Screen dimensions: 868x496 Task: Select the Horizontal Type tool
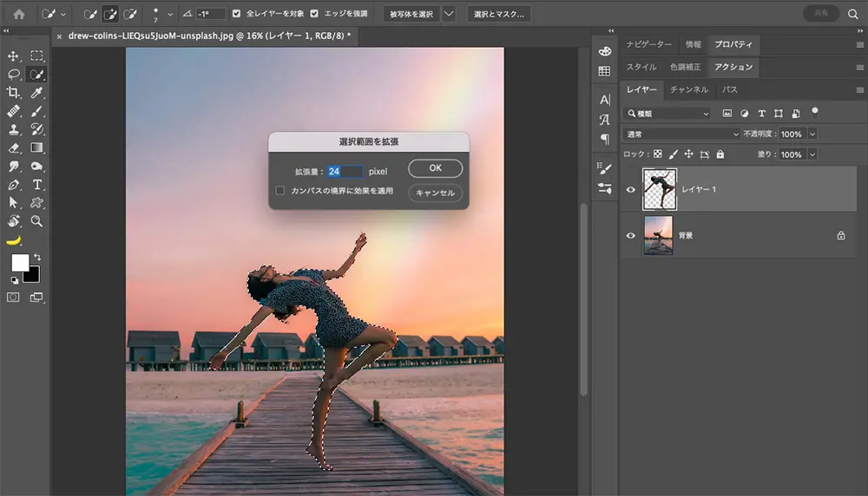pyautogui.click(x=37, y=185)
